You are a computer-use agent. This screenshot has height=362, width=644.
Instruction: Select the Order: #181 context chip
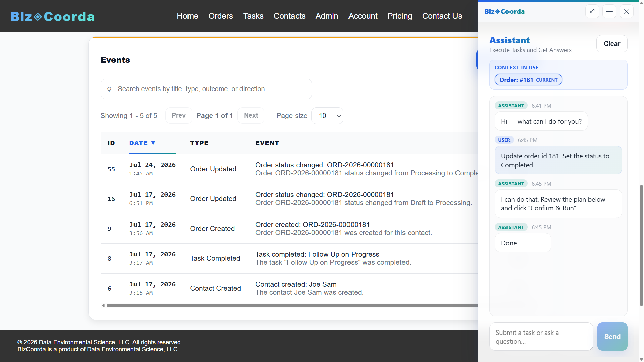[x=528, y=80]
